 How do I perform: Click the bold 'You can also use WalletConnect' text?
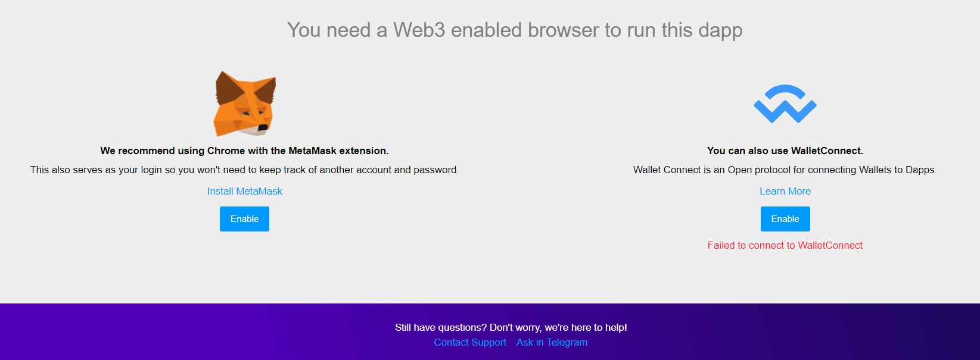[x=785, y=151]
